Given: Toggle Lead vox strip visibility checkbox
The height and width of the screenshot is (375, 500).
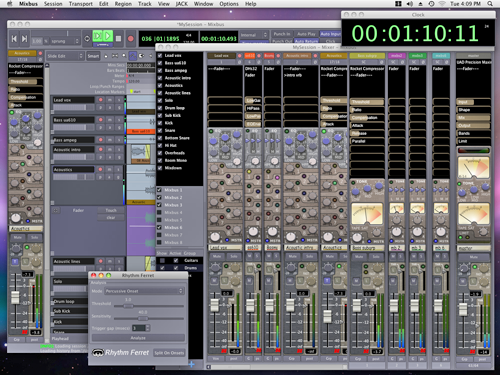Looking at the screenshot, I should [x=160, y=55].
